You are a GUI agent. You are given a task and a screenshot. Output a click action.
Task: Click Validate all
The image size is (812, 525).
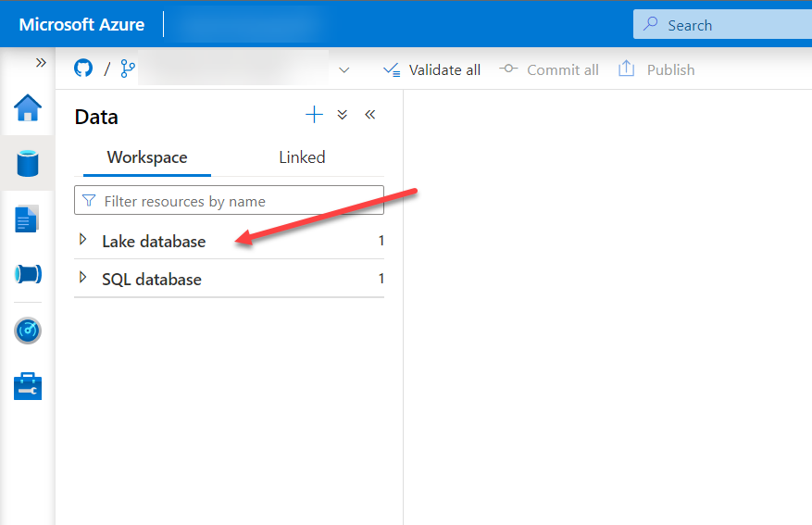pos(431,69)
